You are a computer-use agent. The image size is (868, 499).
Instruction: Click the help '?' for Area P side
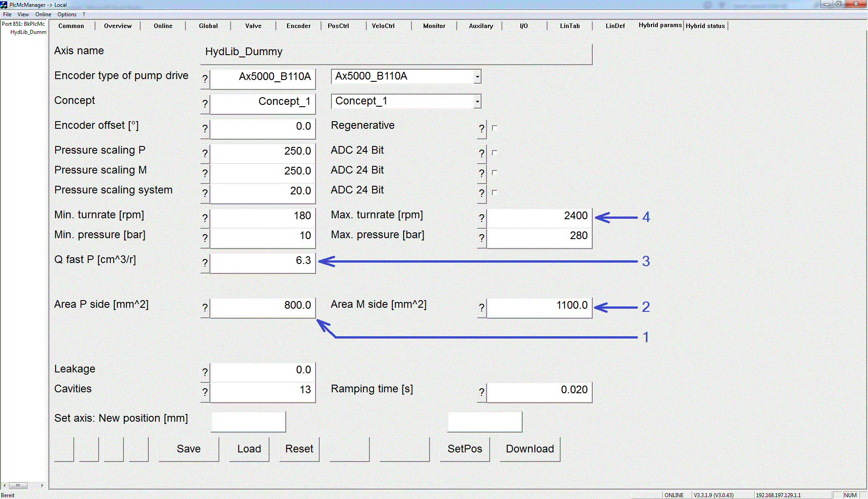click(x=205, y=307)
